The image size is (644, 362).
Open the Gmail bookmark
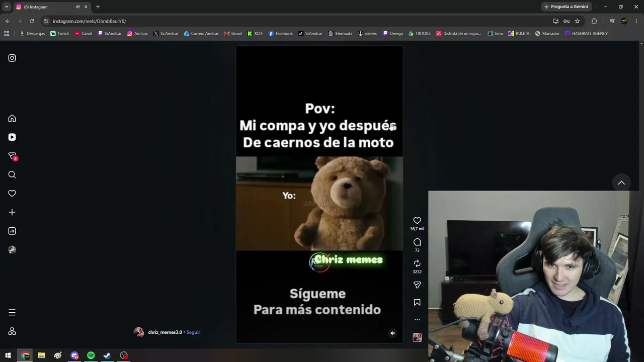pos(233,34)
